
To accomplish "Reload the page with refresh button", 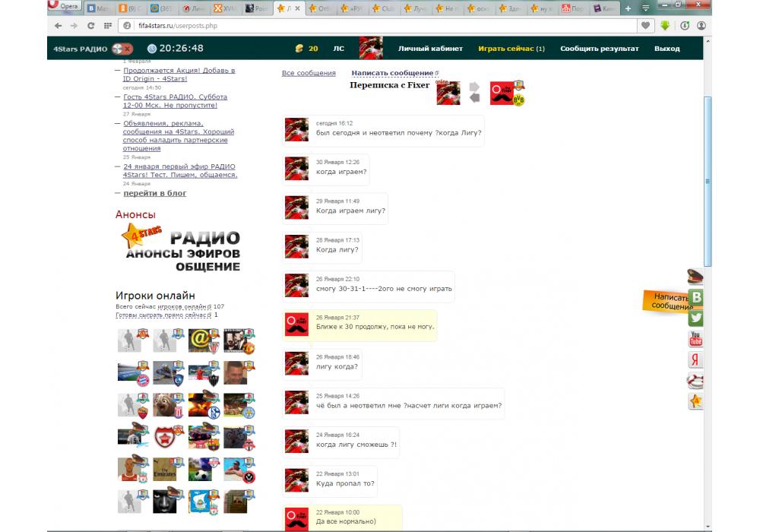I will pos(90,26).
